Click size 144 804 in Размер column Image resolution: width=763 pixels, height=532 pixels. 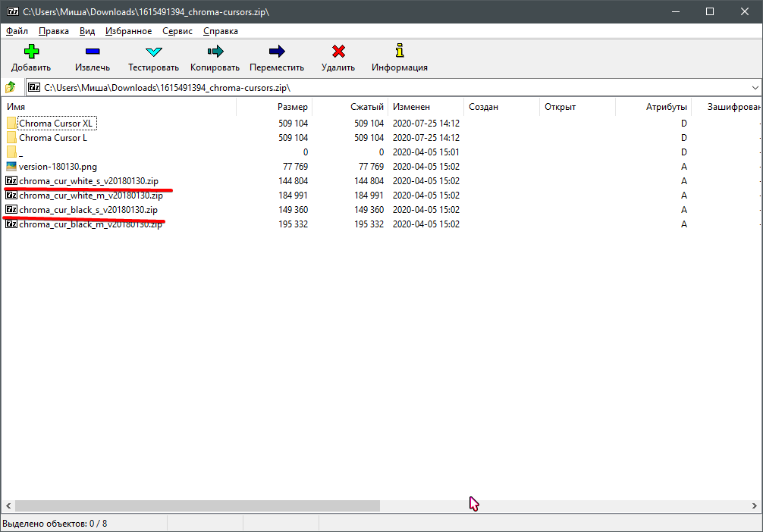tap(293, 181)
